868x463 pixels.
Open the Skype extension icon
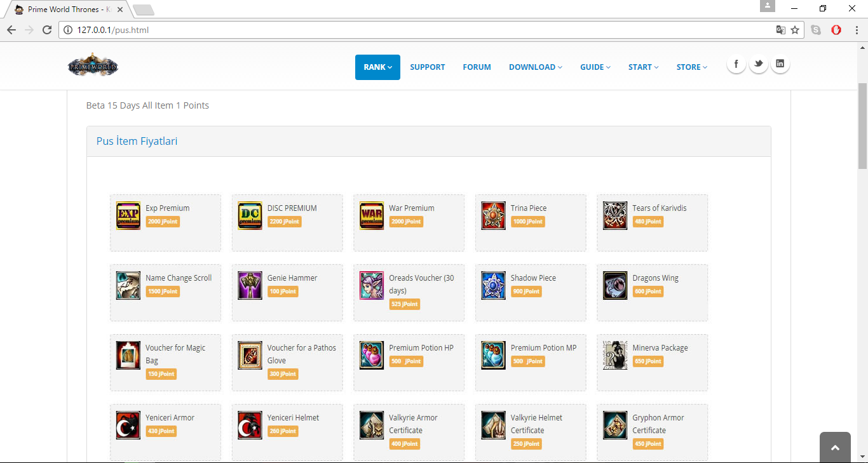click(x=816, y=30)
